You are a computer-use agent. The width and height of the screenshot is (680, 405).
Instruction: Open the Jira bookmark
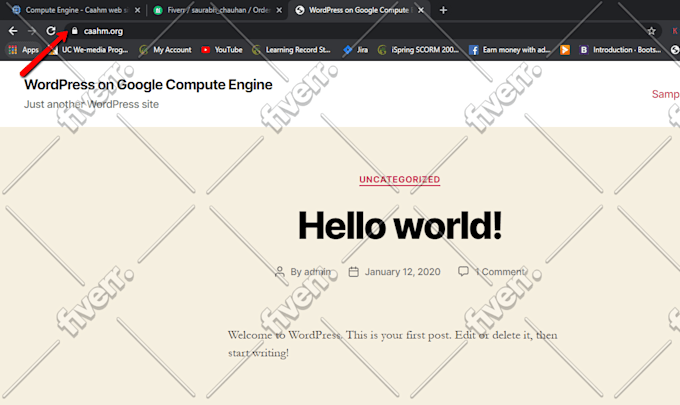coord(355,50)
